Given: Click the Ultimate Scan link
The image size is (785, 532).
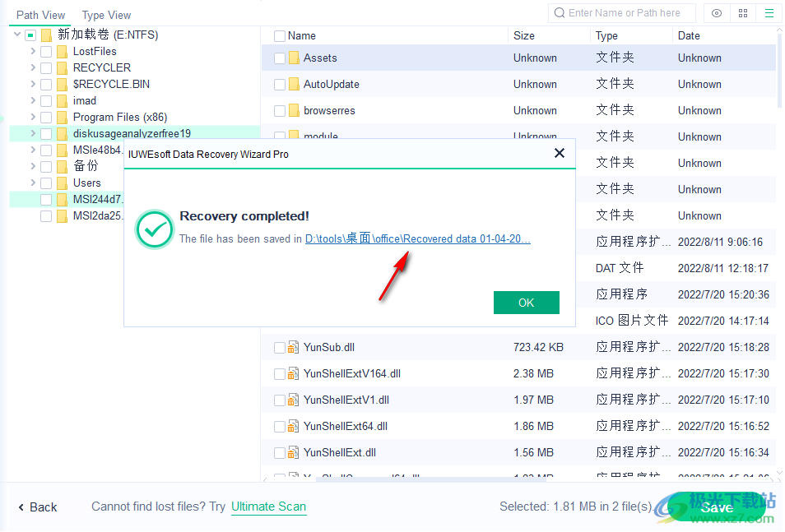Looking at the screenshot, I should [268, 507].
